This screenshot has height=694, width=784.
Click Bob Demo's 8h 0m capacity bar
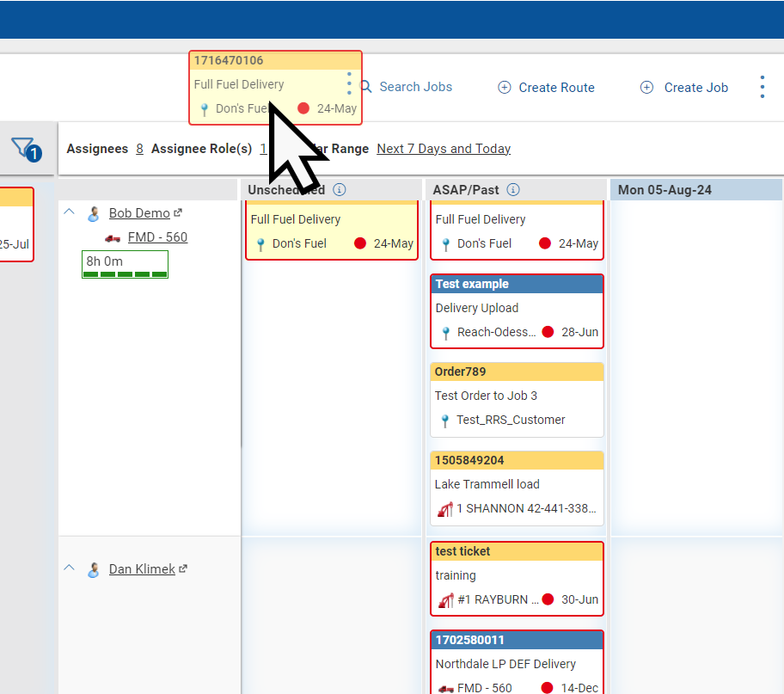point(125,264)
